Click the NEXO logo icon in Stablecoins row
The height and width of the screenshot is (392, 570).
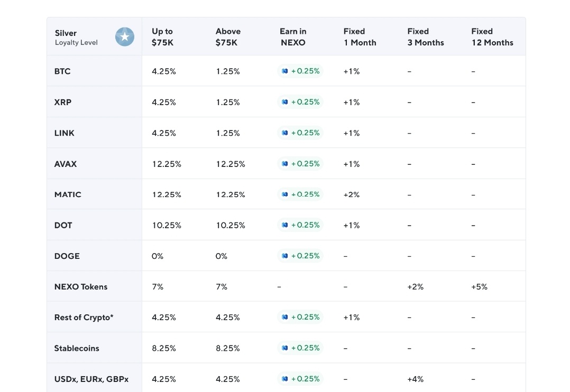[x=285, y=348]
